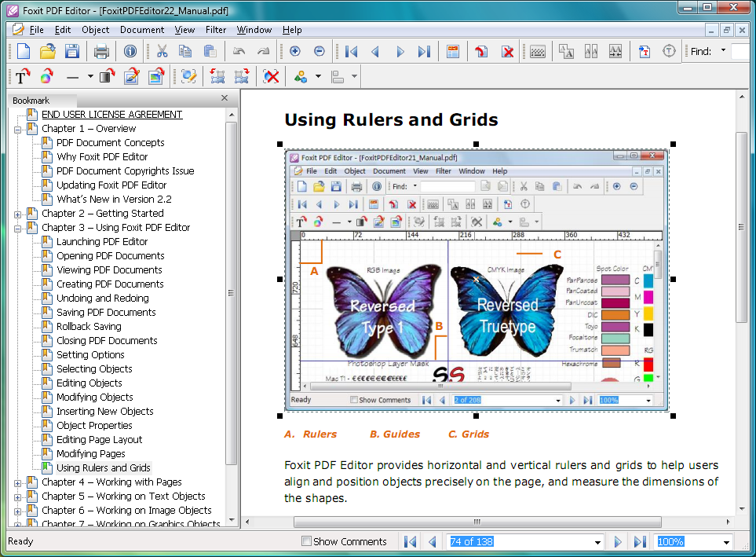The width and height of the screenshot is (756, 557).
Task: Zoom in on the page
Action: coord(294,50)
